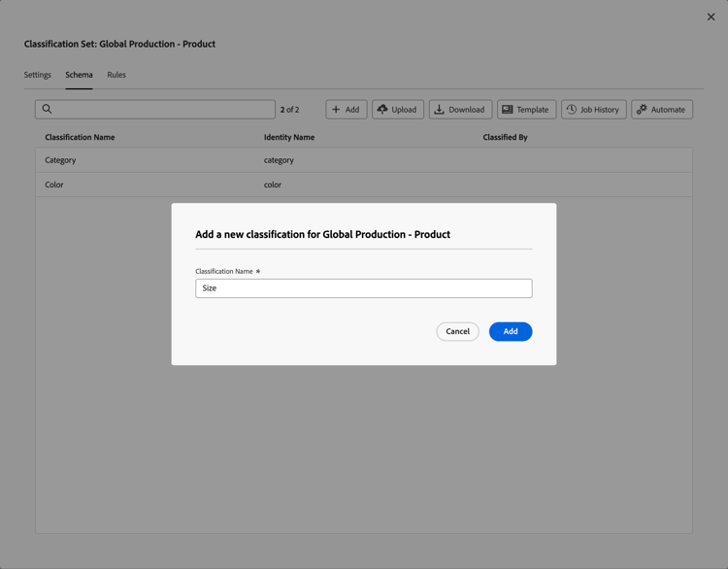This screenshot has height=569, width=728.
Task: Select the Category classification row
Action: click(x=364, y=160)
